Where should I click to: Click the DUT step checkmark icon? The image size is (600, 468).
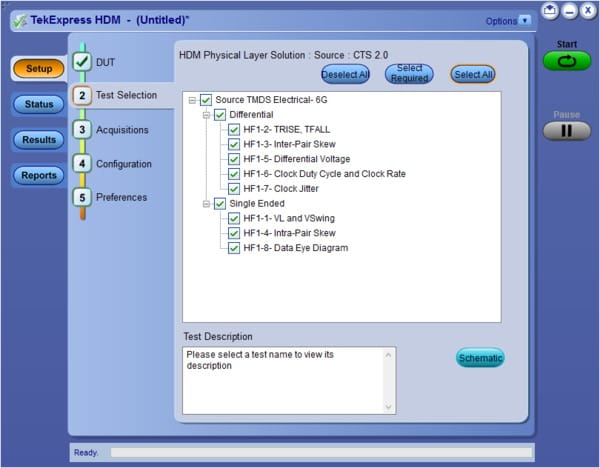pyautogui.click(x=82, y=62)
